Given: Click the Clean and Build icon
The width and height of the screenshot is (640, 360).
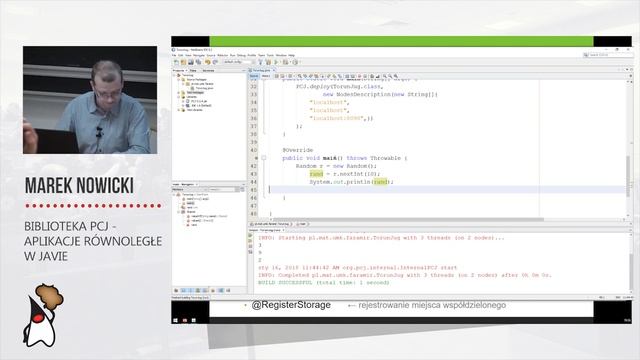Looking at the screenshot, I should 269,62.
